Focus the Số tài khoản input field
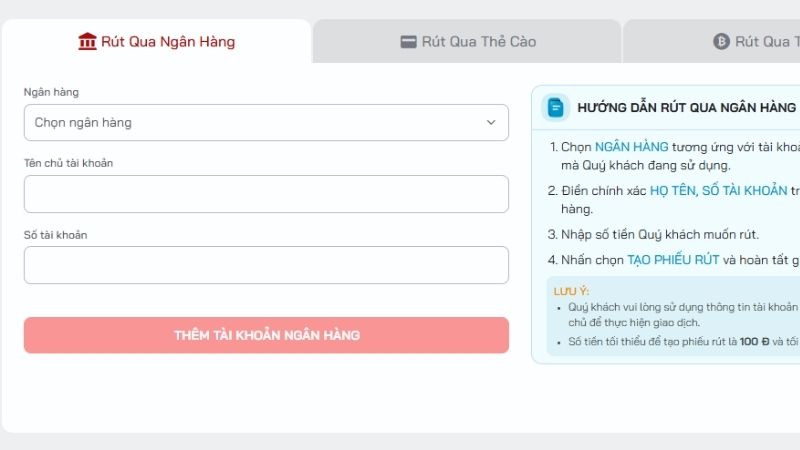Viewport: 800px width, 450px height. click(x=266, y=265)
